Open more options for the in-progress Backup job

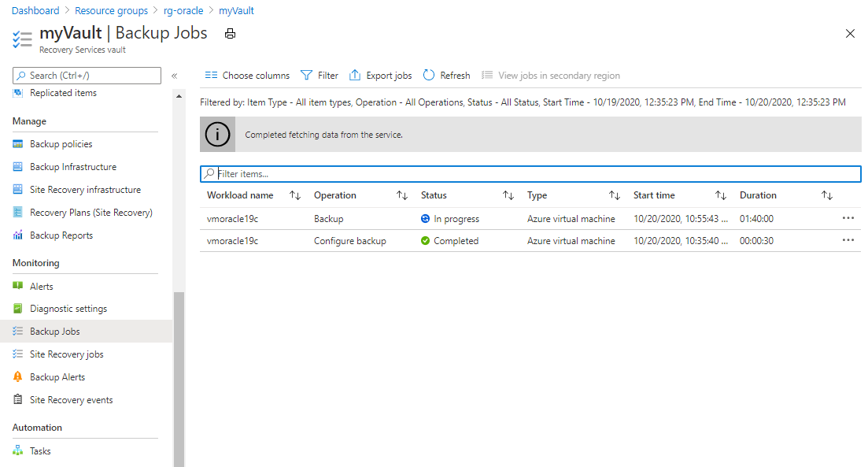pyautogui.click(x=848, y=218)
